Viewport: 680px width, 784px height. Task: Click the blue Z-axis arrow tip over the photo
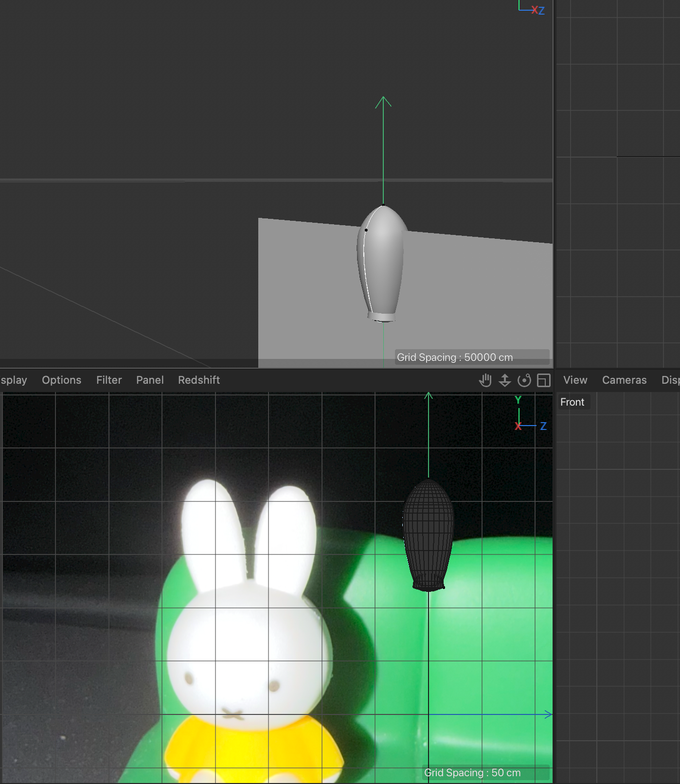click(x=548, y=714)
